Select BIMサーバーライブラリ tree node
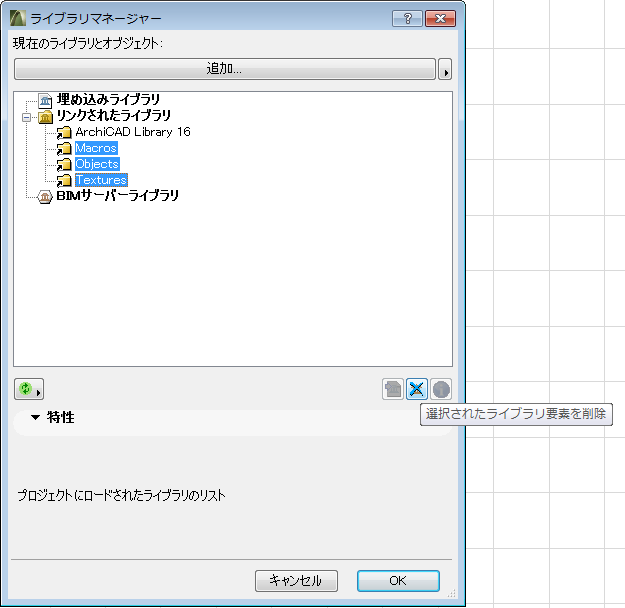625x608 pixels. (118, 196)
